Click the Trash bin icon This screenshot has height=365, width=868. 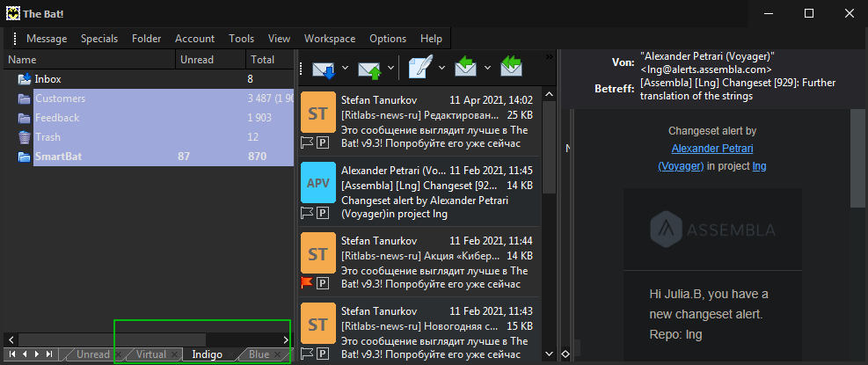[25, 137]
